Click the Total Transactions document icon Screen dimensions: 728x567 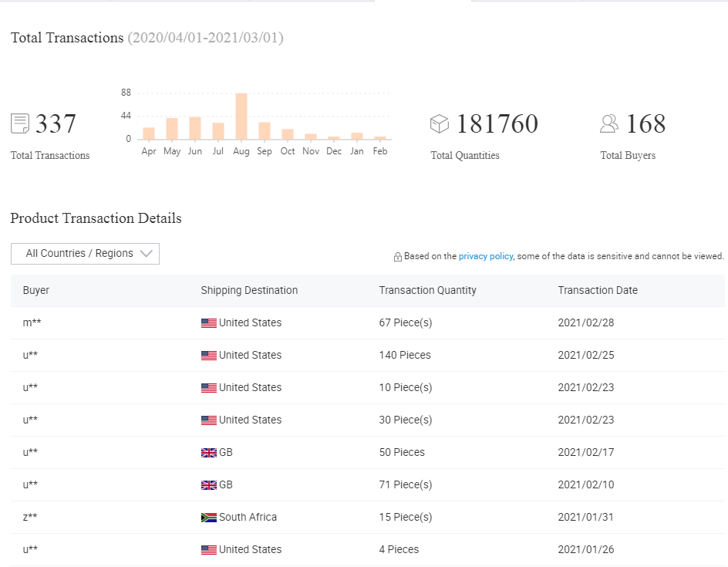20,123
